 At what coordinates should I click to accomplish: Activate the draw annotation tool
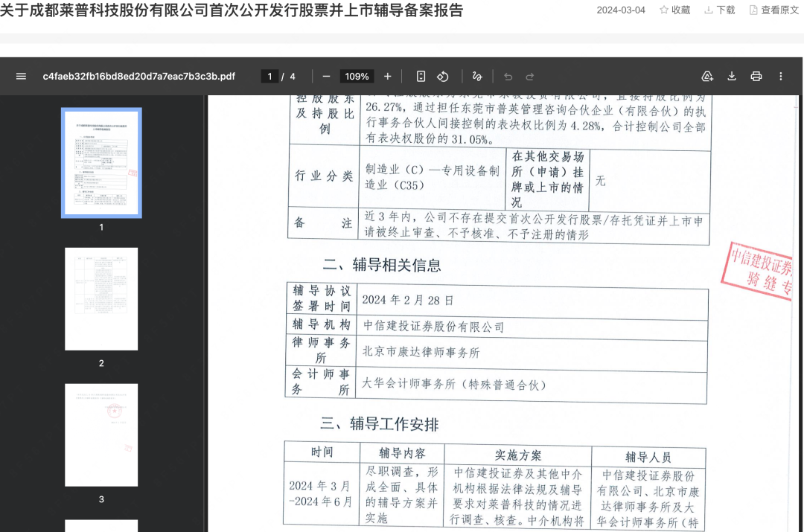[x=477, y=77]
